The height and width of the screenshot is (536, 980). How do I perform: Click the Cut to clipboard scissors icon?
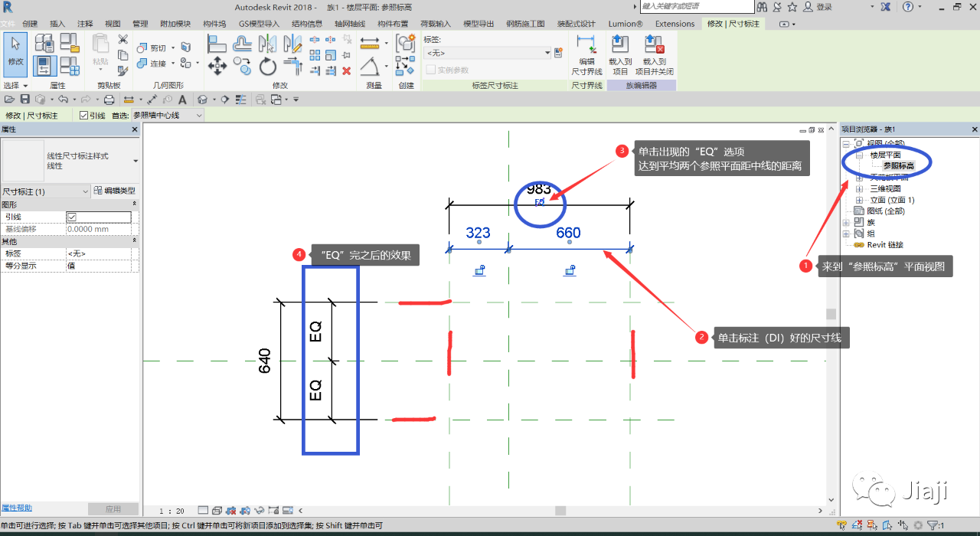pos(122,40)
